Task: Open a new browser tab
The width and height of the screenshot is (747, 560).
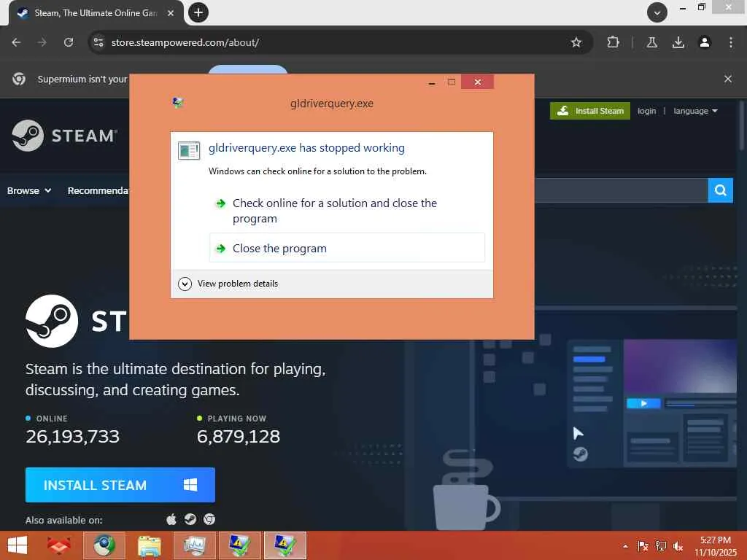Action: 198,12
